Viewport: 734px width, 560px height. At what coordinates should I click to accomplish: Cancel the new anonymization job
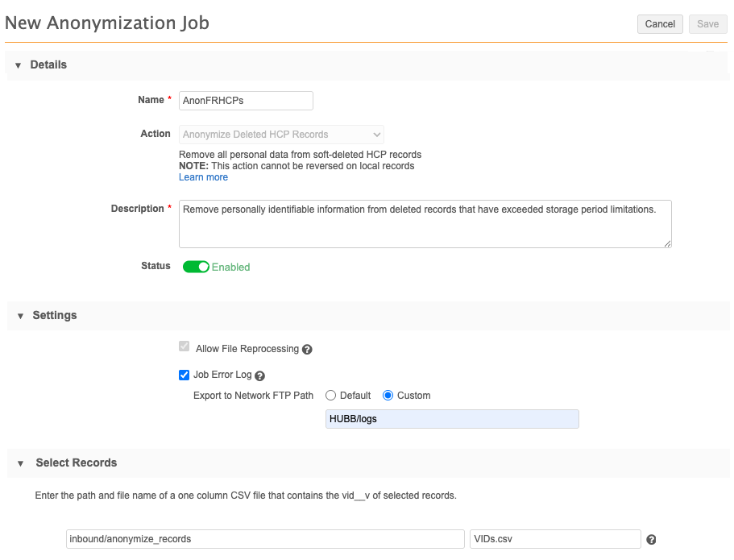(660, 24)
